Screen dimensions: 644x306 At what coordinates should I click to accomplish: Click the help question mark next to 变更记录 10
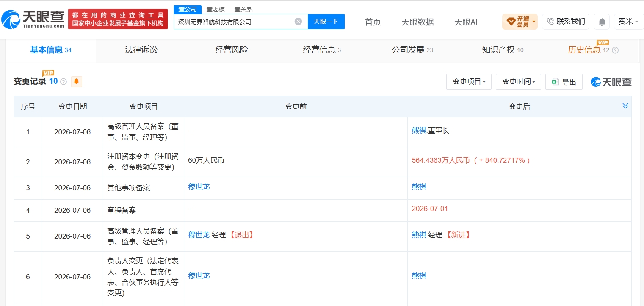[64, 82]
